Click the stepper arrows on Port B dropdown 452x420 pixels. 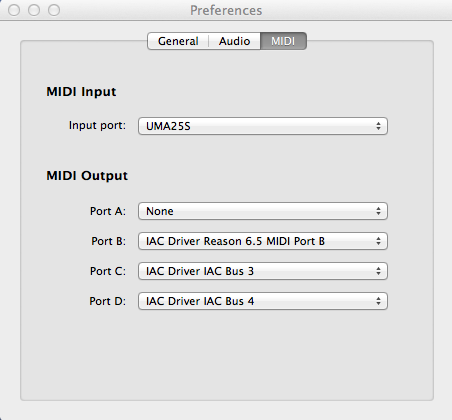tap(378, 241)
